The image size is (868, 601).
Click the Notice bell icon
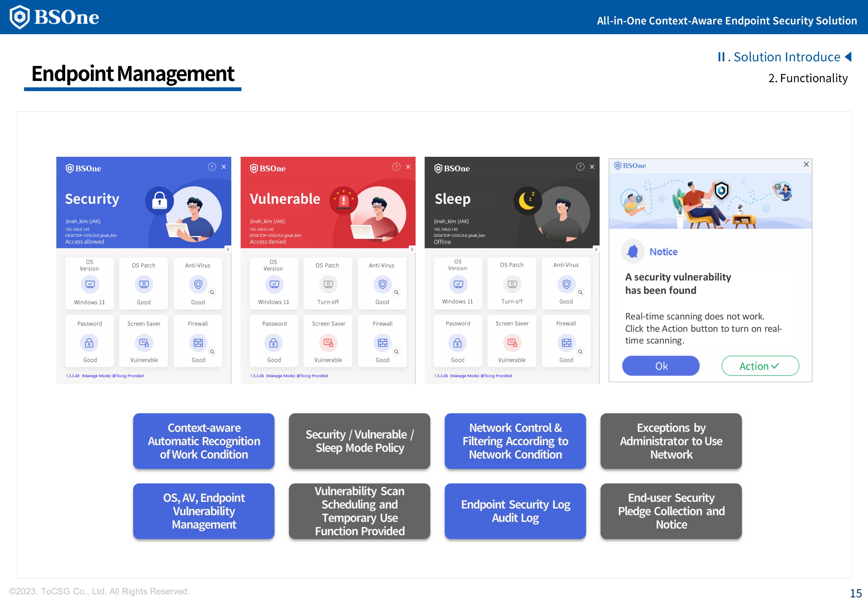[x=633, y=252]
